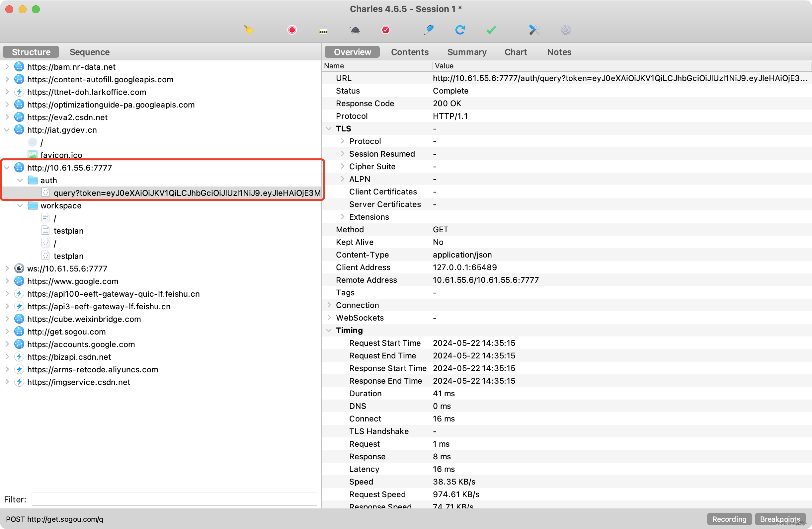812x529 pixels.
Task: Open the tools wrench icon
Action: coord(534,30)
